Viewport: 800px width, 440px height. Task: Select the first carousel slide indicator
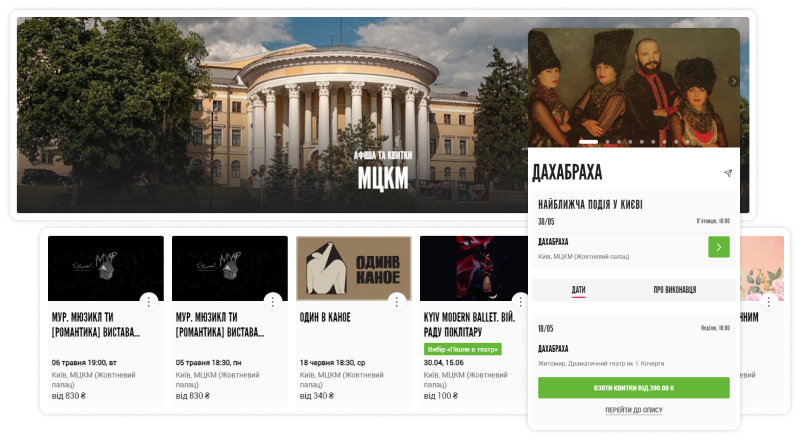coord(588,142)
